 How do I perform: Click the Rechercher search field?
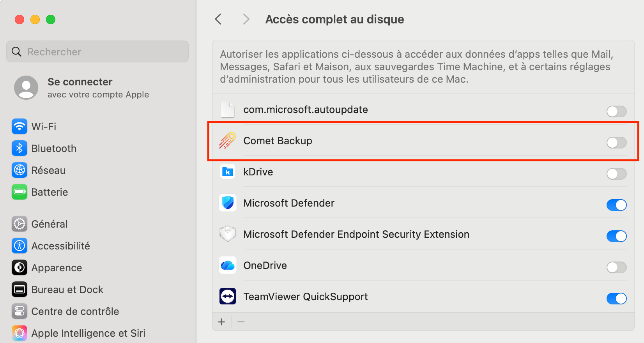tap(97, 52)
